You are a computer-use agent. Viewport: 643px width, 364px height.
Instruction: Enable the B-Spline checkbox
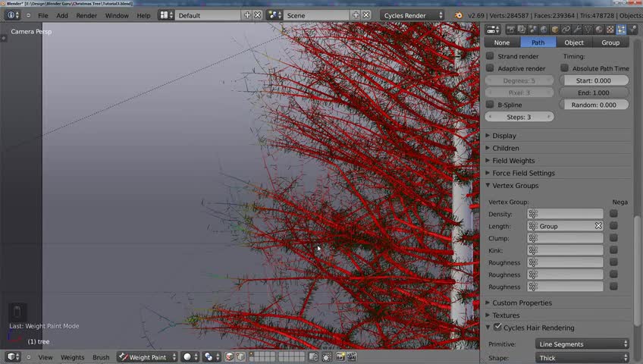pyautogui.click(x=490, y=105)
